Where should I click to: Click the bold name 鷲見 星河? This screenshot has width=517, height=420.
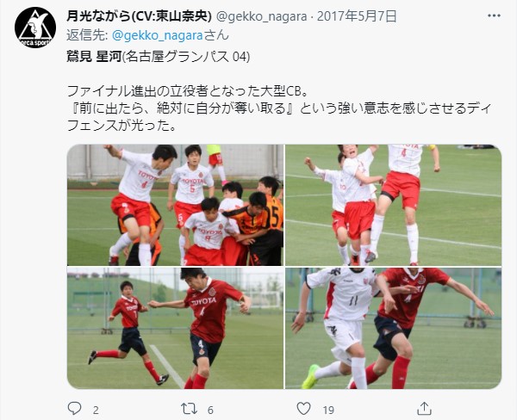point(94,57)
